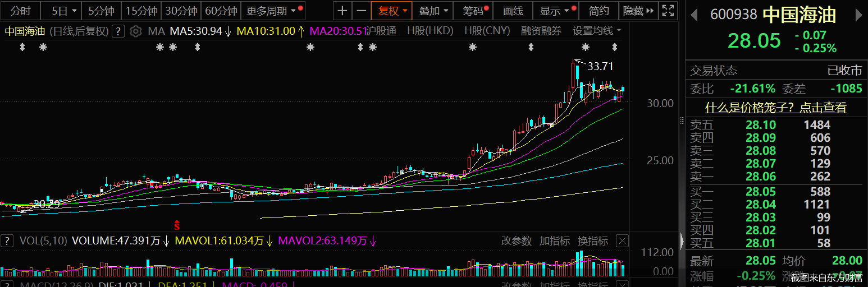Open the 沪股通 link
Screen dimensions: 868x287
pyautogui.click(x=381, y=31)
